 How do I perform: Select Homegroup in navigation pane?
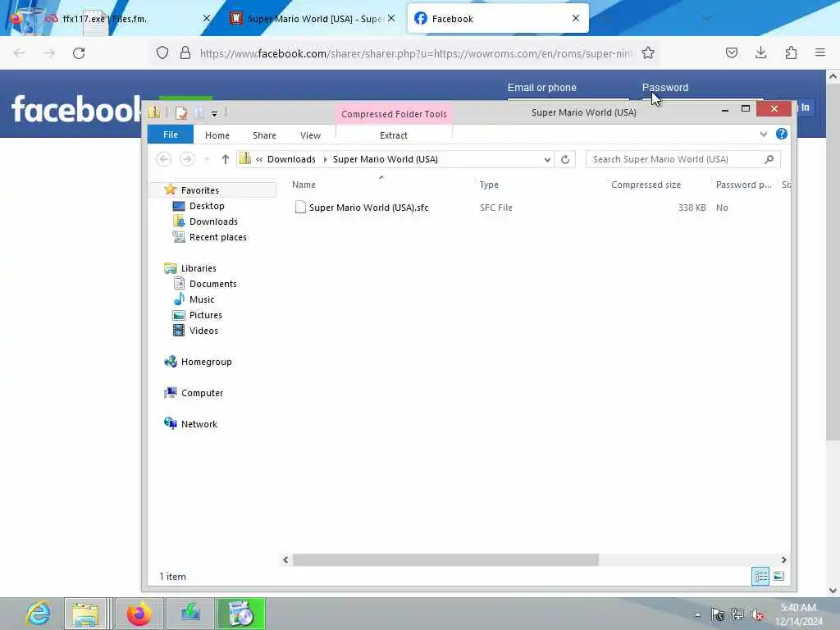coord(206,362)
